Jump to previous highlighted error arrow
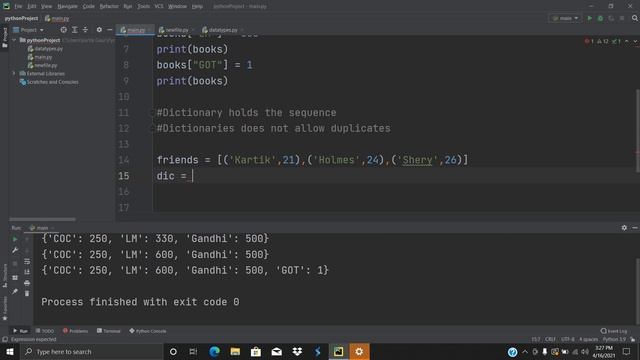The width and height of the screenshot is (640, 360). coord(627,41)
